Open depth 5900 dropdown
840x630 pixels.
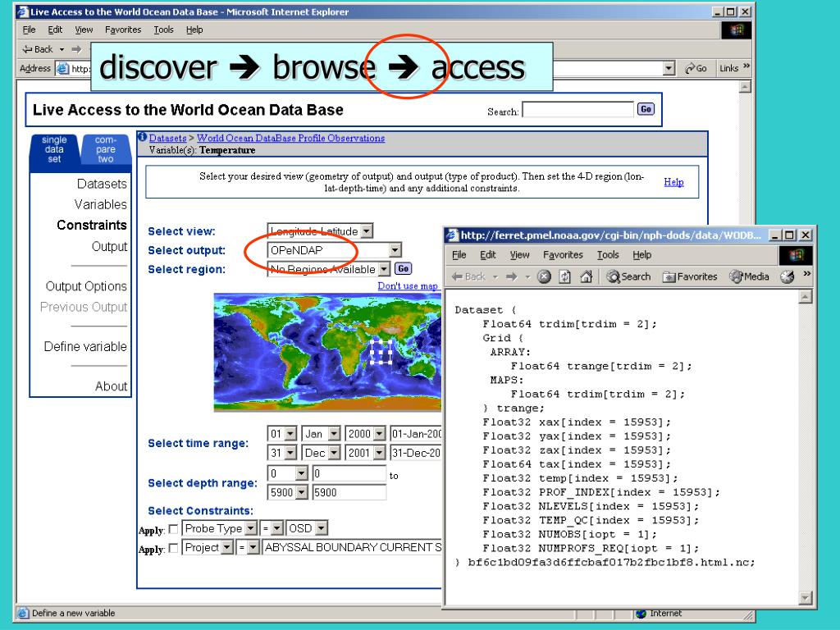pos(301,492)
